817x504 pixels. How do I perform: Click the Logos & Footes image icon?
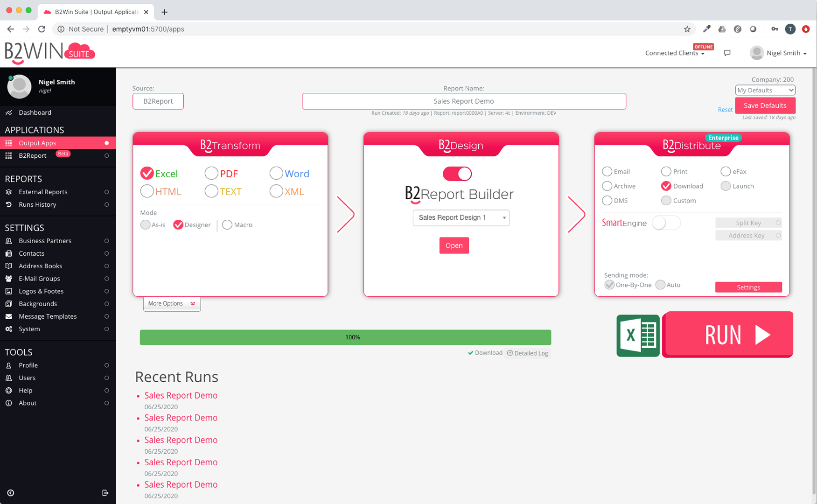(9, 291)
